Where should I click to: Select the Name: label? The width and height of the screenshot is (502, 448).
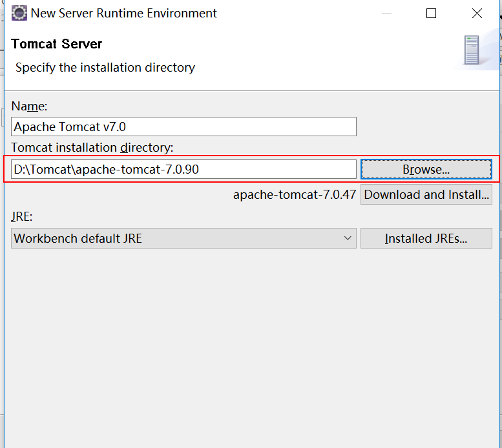[x=29, y=106]
